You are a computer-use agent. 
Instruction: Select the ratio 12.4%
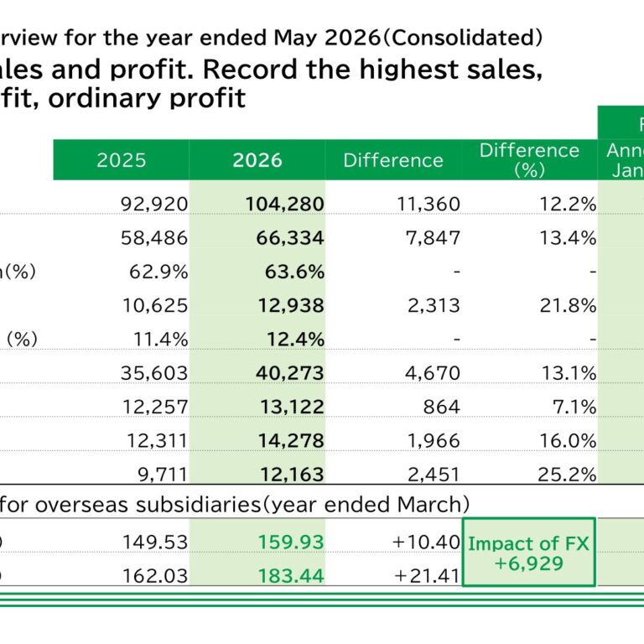(296, 340)
